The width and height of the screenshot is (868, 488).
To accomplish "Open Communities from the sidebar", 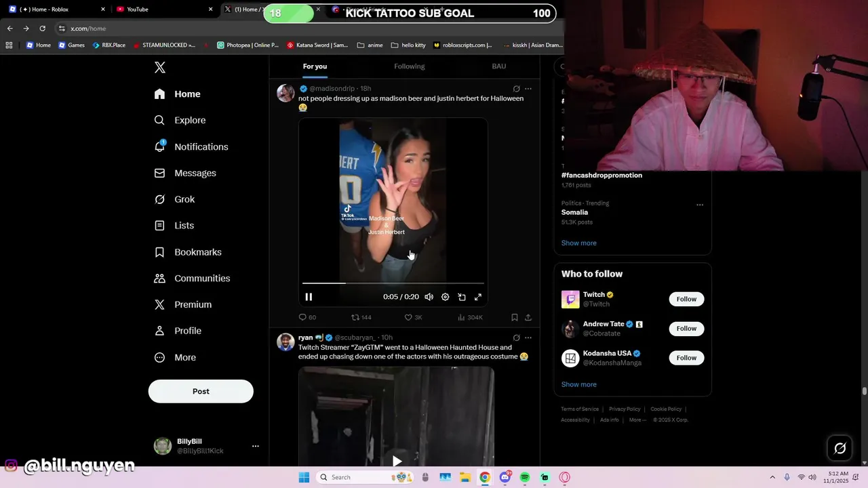I will point(193,279).
